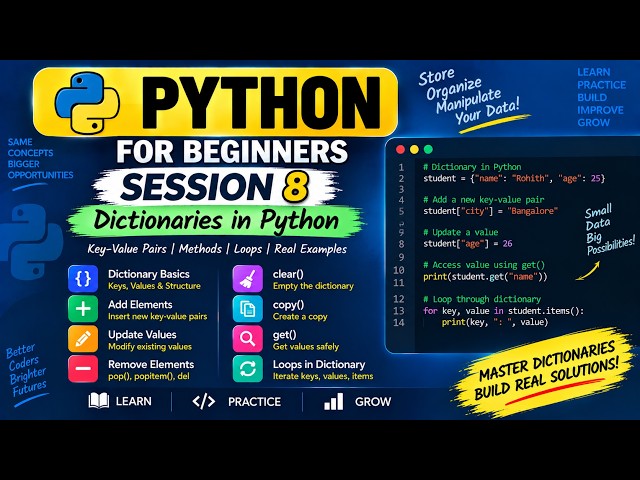Image resolution: width=640 pixels, height=480 pixels.
Task: Click the purple broom clear() icon
Action: tap(248, 279)
